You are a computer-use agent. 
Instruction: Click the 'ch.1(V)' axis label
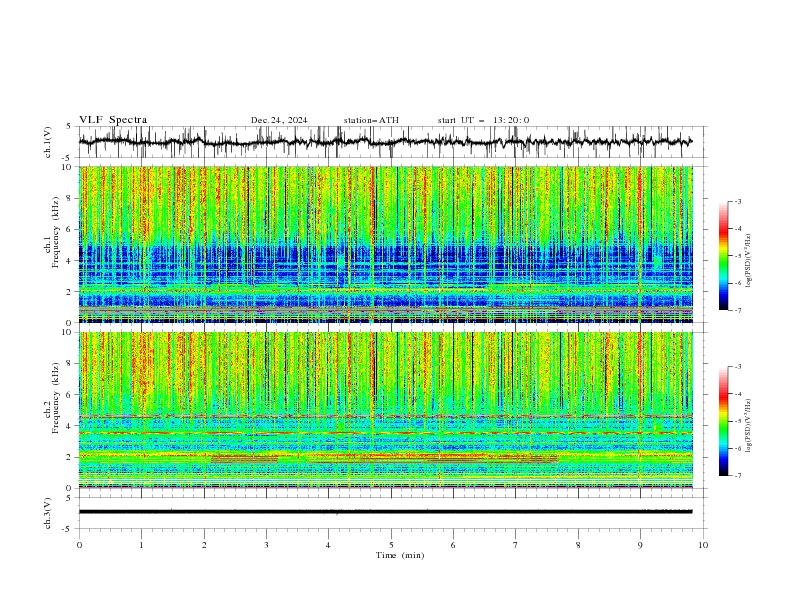click(48, 142)
